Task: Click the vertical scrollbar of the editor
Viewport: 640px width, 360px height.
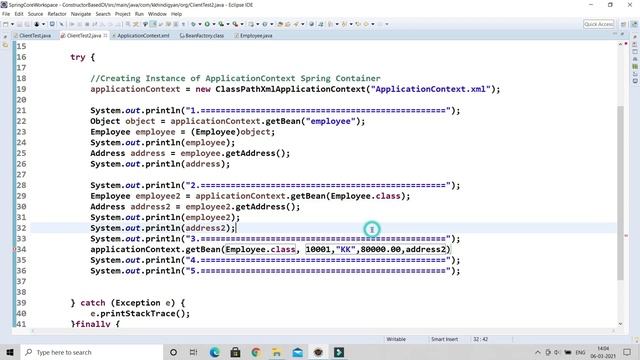Action: click(620, 192)
